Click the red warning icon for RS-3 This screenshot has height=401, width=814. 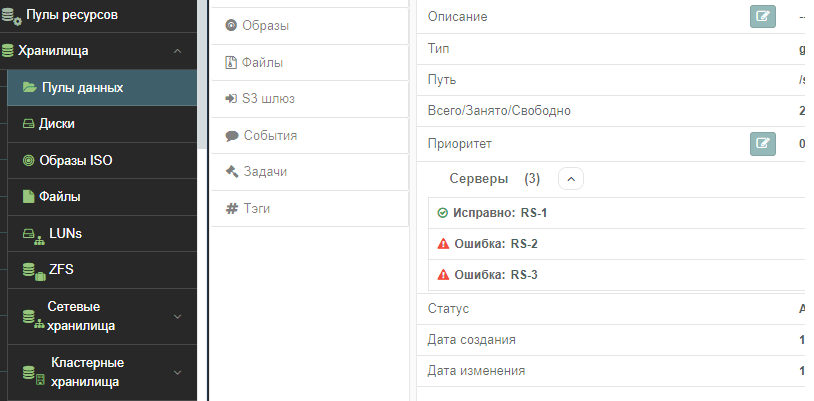(x=443, y=275)
